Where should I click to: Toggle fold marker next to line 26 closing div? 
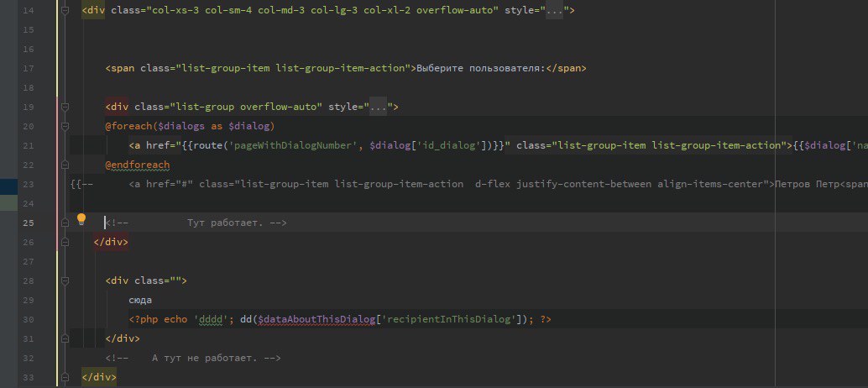(65, 243)
